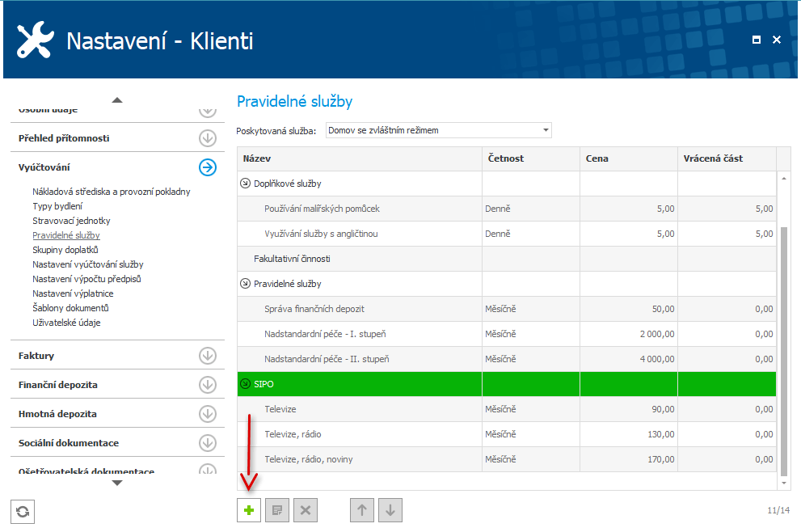Screen dimensions: 801x532
Task: Move selected item up with arrow button
Action: click(x=361, y=510)
